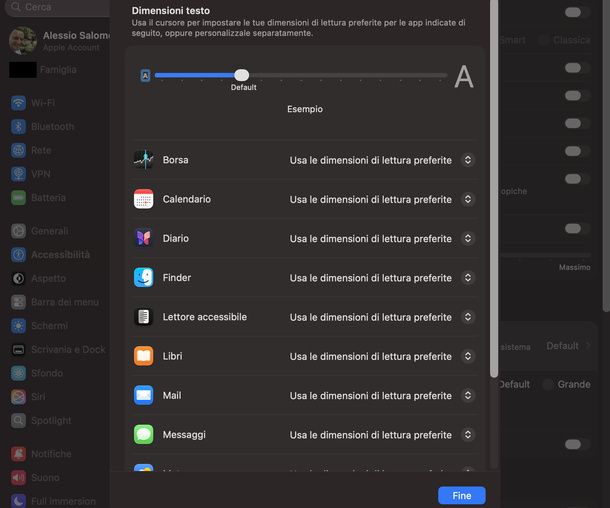Open Spotlight icon in sidebar
The height and width of the screenshot is (508, 610).
pyautogui.click(x=18, y=420)
